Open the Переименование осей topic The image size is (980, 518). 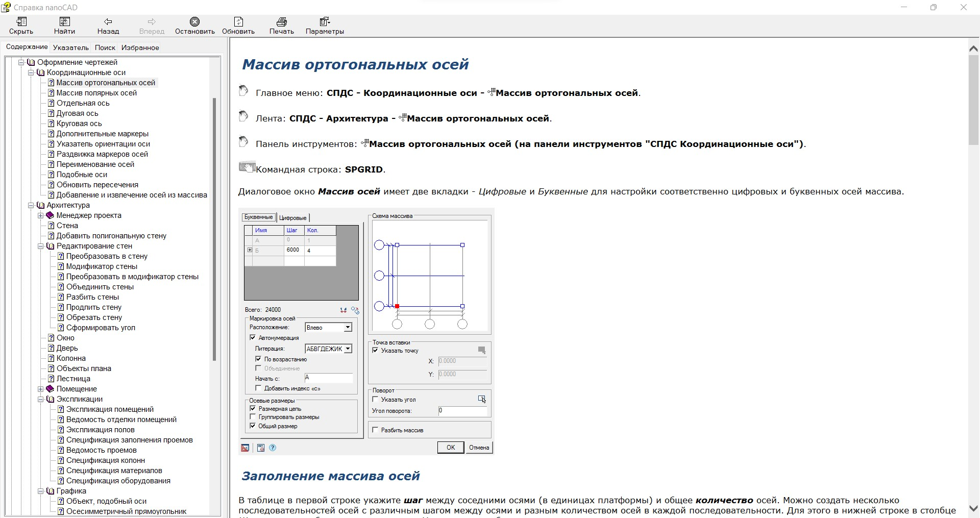pos(95,164)
